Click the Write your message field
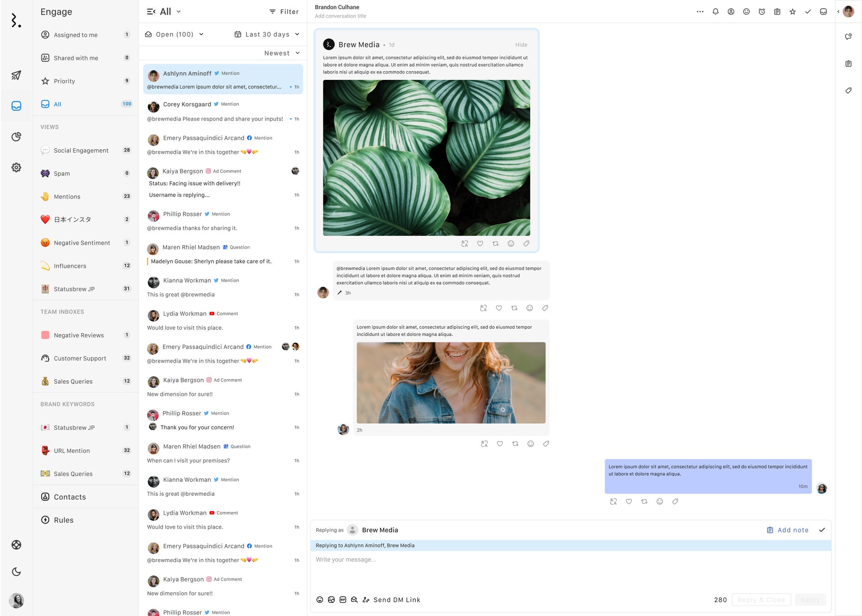The image size is (862, 616). tap(570, 570)
